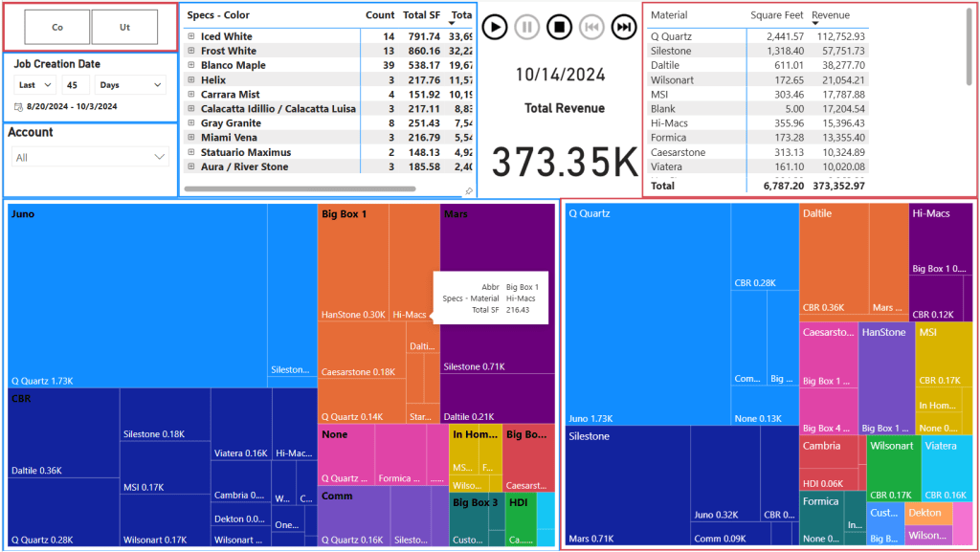Select the Juno Q Quartz treemap tile
The height and width of the screenshot is (552, 980).
click(x=137, y=297)
